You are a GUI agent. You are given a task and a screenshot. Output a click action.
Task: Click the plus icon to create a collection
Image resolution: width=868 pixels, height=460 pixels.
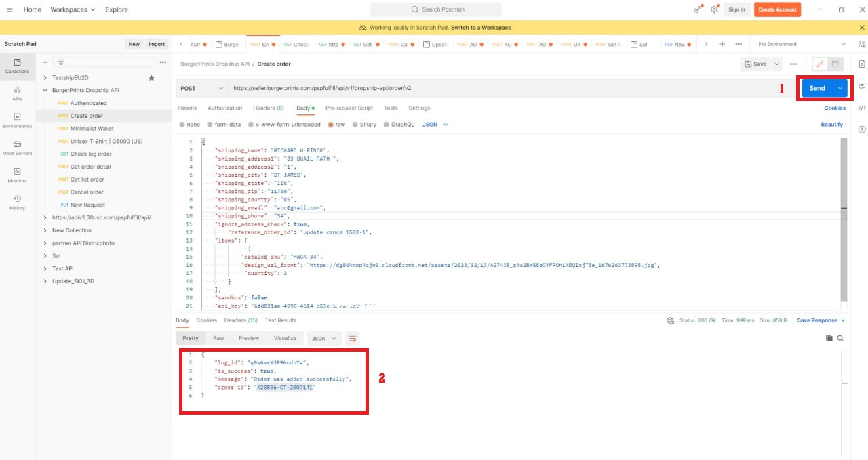pos(45,62)
